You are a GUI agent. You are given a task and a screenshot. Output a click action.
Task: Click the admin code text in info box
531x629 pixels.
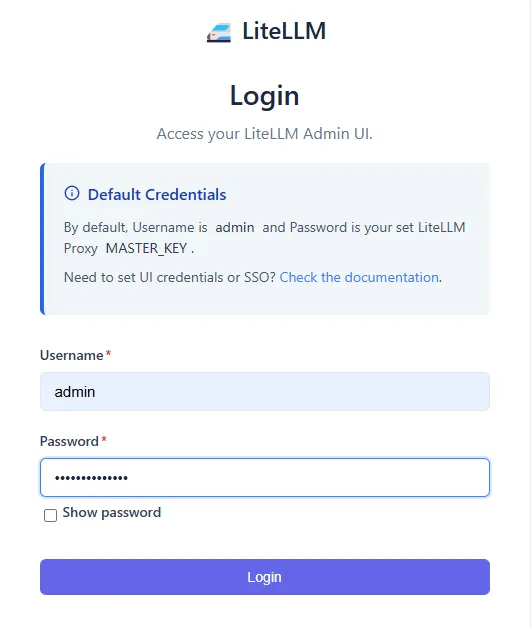[x=235, y=227]
